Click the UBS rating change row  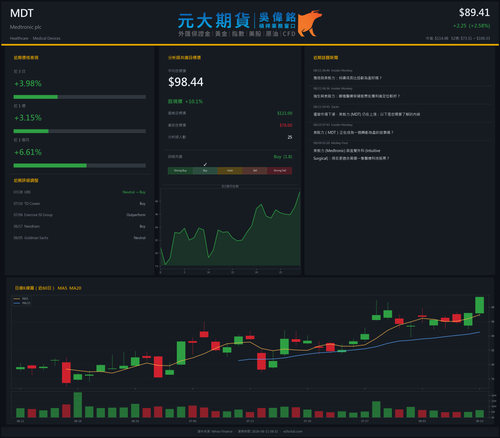(79, 192)
